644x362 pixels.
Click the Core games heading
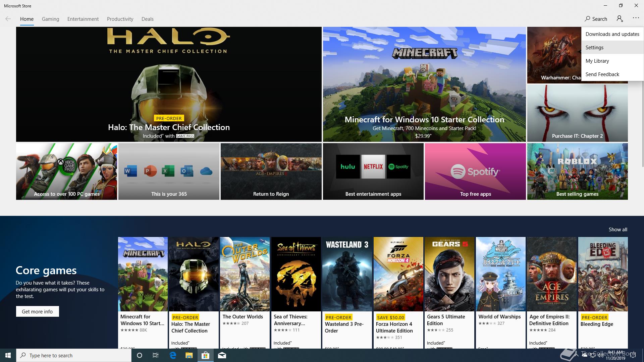(46, 270)
